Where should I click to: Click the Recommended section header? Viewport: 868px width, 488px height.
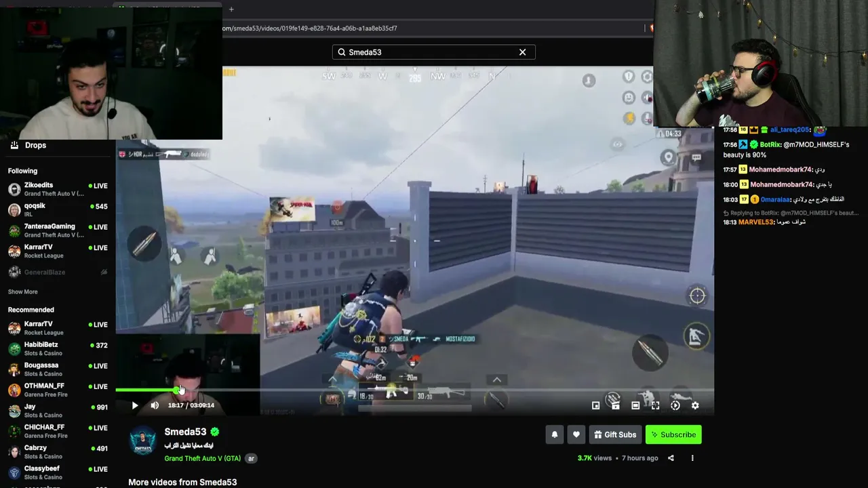[x=31, y=310]
